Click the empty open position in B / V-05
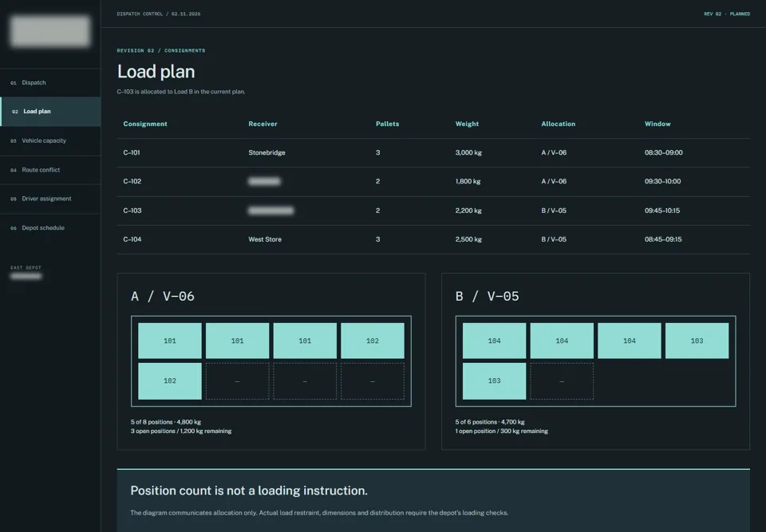Viewport: 766px width, 532px height. point(562,381)
